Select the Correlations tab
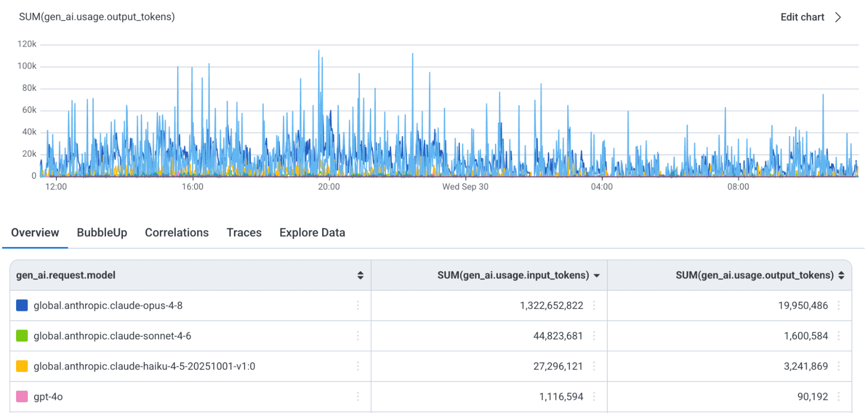 [x=177, y=233]
